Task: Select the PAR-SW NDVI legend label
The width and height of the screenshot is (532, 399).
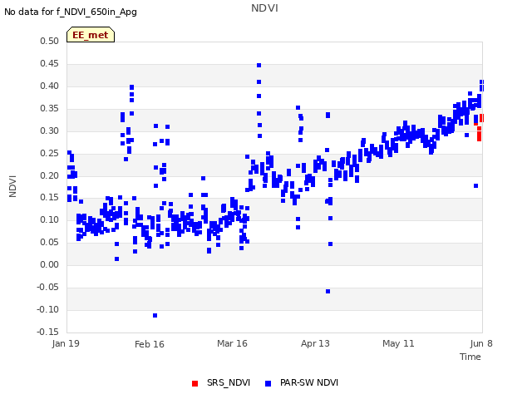Action: click(x=309, y=382)
